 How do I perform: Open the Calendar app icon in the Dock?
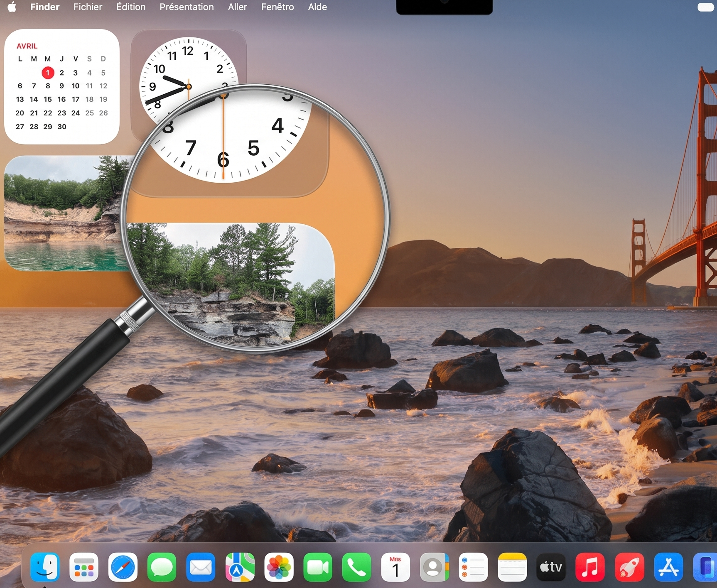click(x=395, y=567)
